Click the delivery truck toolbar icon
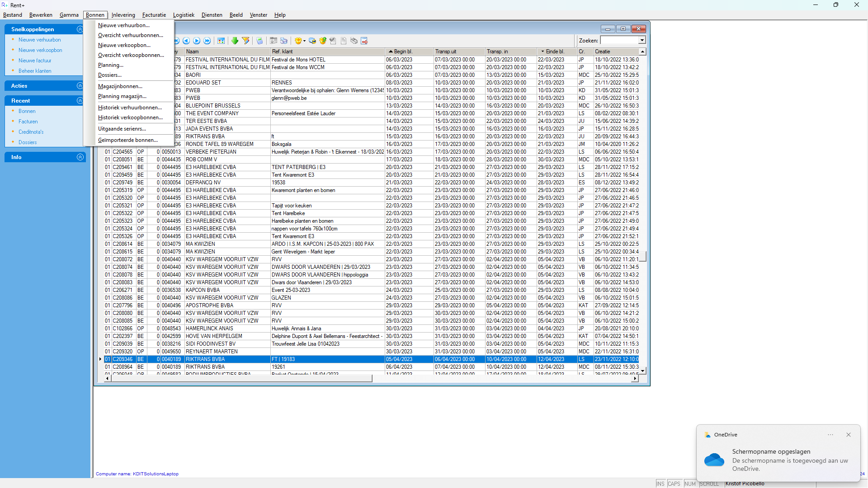868x488 pixels. [312, 41]
